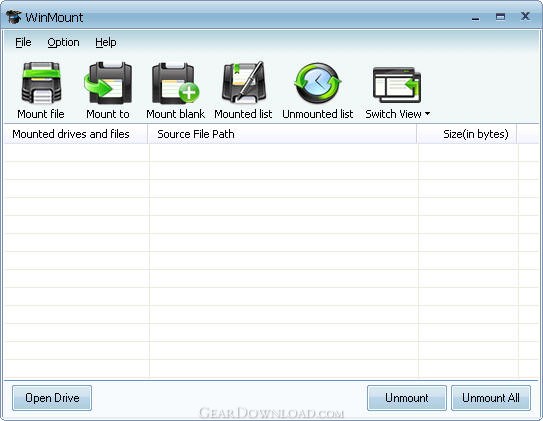This screenshot has height=421, width=543.
Task: Open the Mounted list icon
Action: click(x=244, y=82)
